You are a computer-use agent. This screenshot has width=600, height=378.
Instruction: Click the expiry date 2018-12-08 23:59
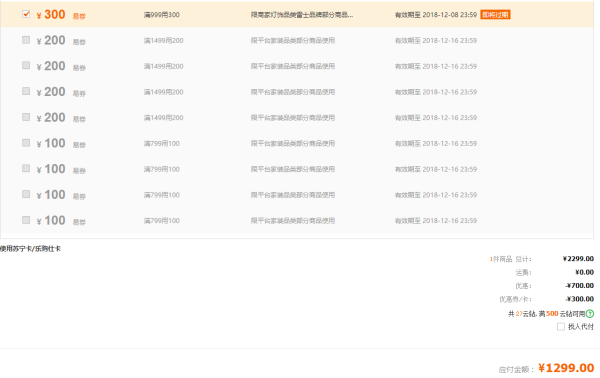click(450, 15)
